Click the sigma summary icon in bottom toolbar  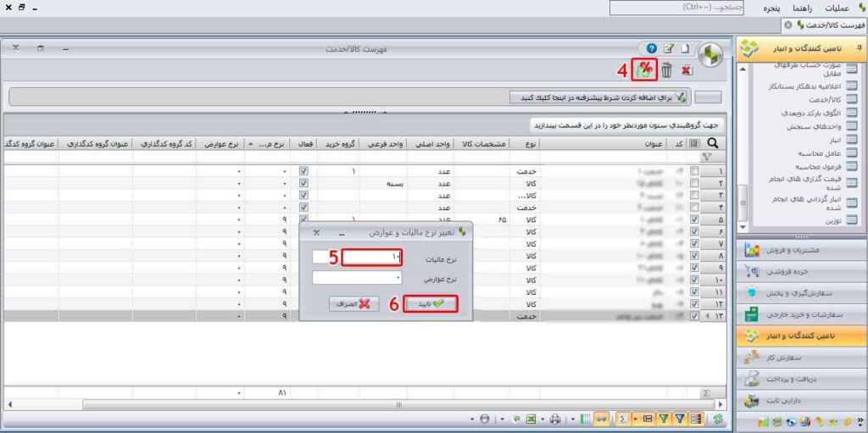(623, 419)
